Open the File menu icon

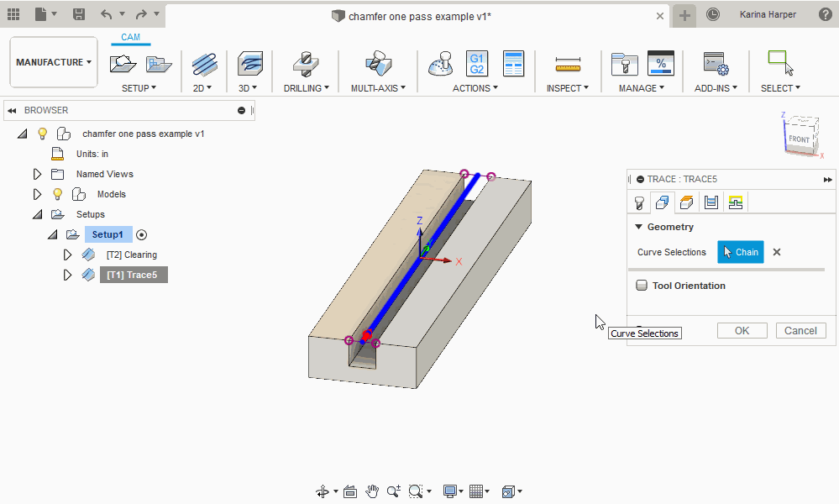(41, 14)
